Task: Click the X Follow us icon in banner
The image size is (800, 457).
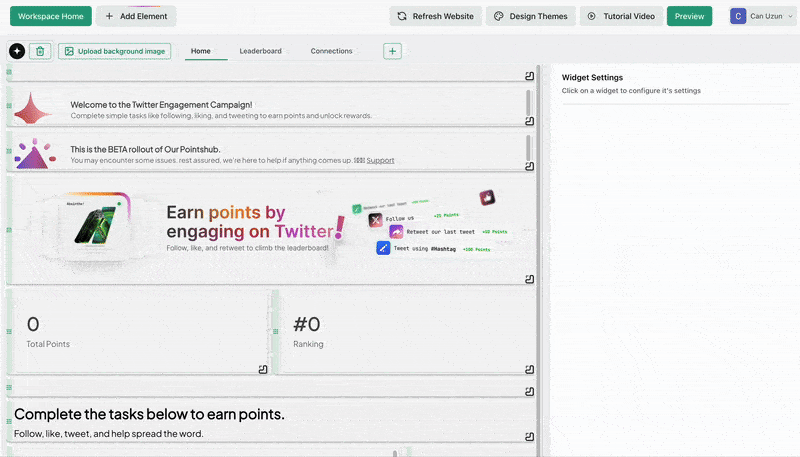Action: [x=376, y=220]
